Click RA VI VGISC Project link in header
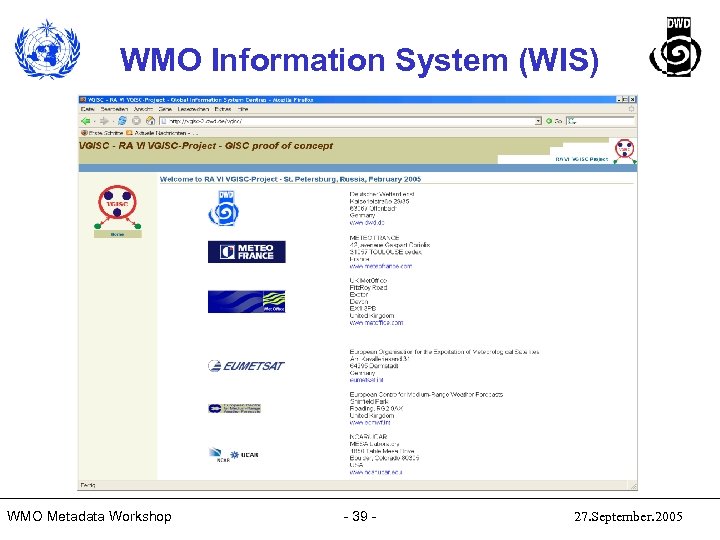This screenshot has height=540, width=720. coord(582,159)
